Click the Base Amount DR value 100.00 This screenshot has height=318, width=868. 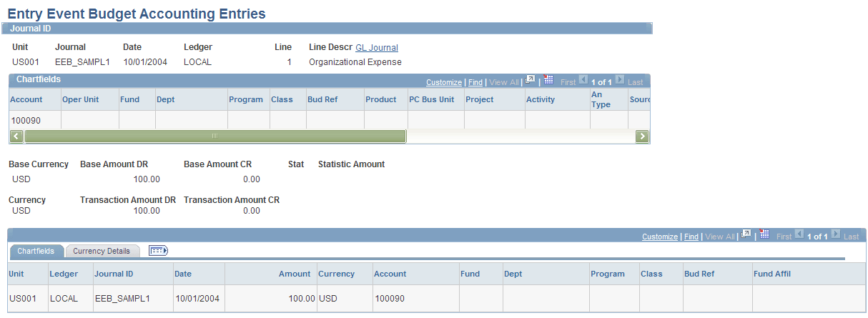pyautogui.click(x=147, y=179)
